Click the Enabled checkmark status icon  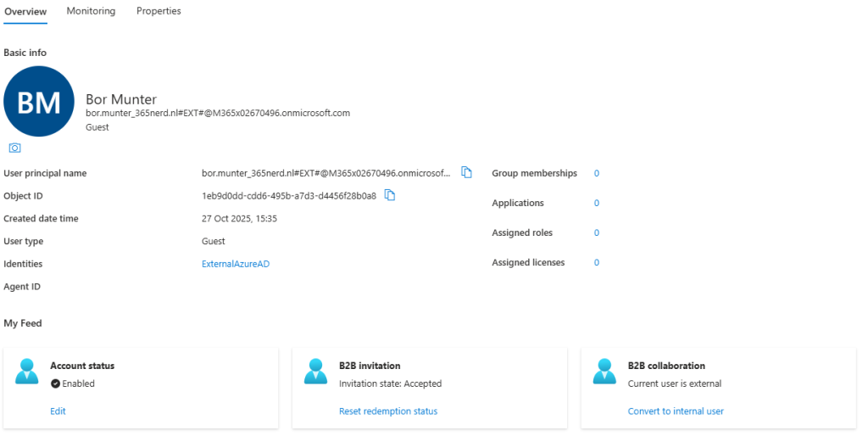click(x=55, y=383)
